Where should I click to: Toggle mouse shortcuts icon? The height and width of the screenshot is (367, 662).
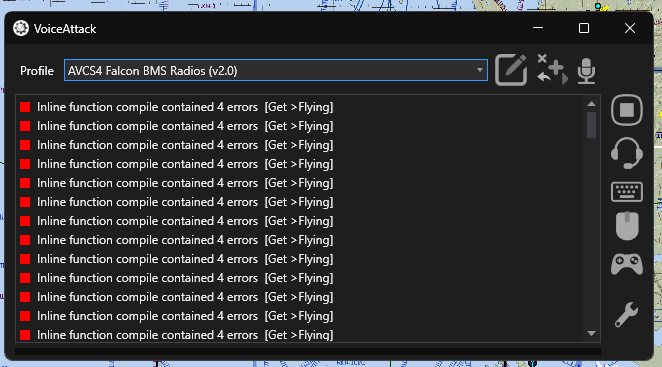[x=627, y=226]
